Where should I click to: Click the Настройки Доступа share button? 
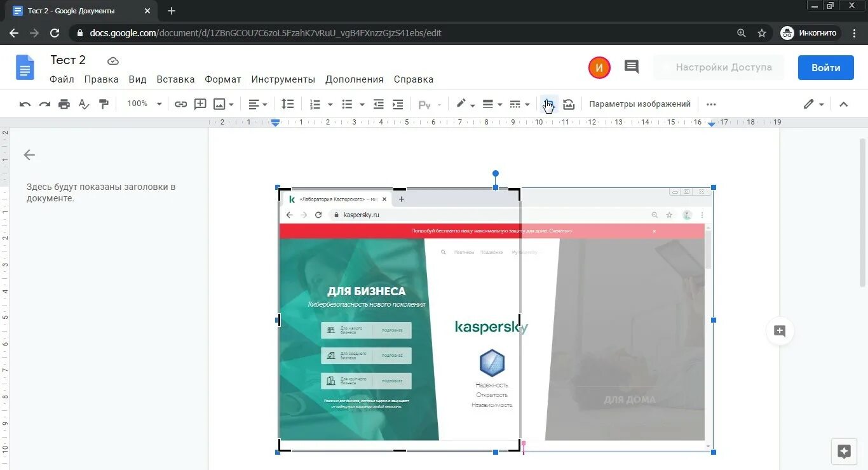pos(719,67)
